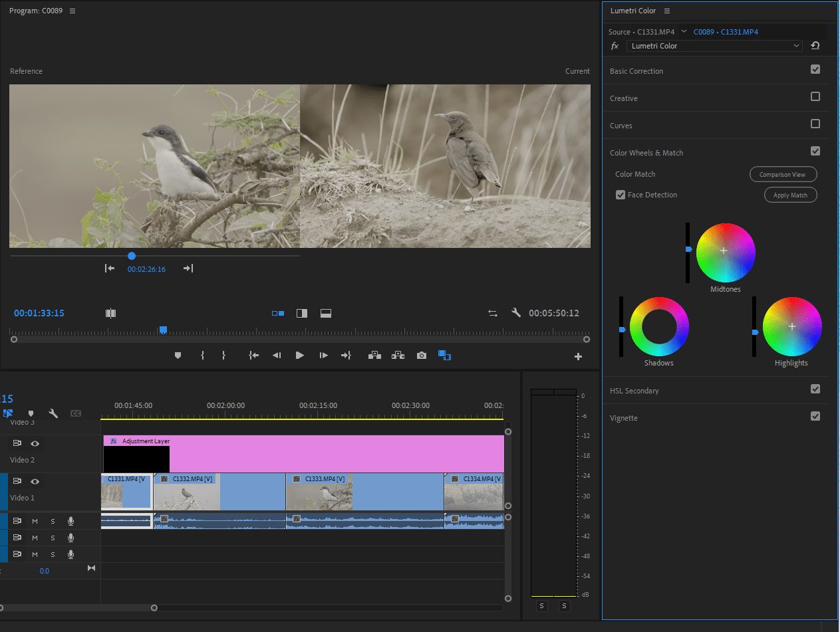Toggle the Comparison View icon in transport bar
Viewport: 840px width, 632px height.
pyautogui.click(x=444, y=356)
